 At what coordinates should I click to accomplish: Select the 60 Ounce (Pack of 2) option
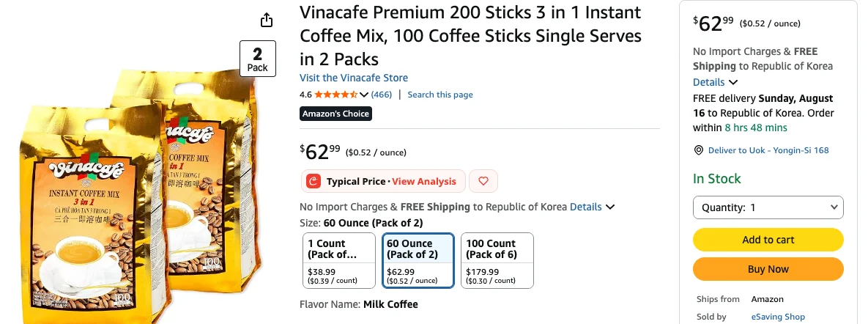pyautogui.click(x=418, y=260)
